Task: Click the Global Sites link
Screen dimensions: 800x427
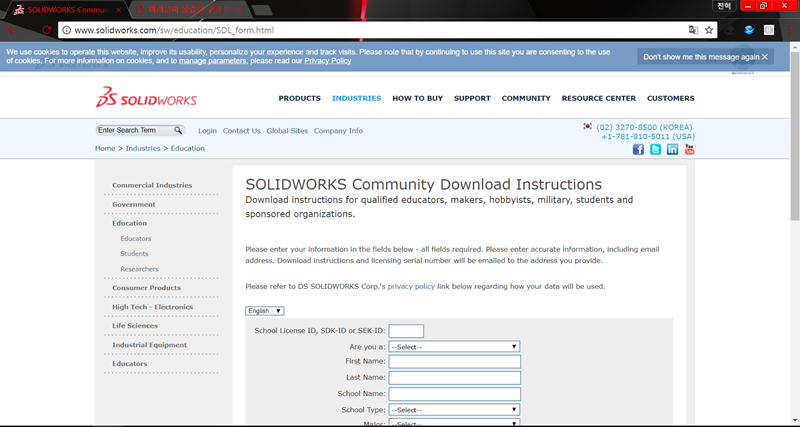Action: 287,131
